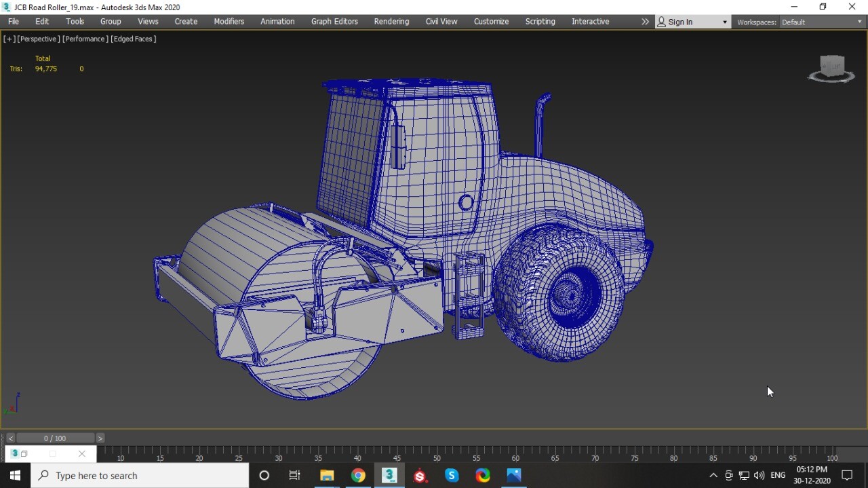Click the network tray icon

coord(744,476)
